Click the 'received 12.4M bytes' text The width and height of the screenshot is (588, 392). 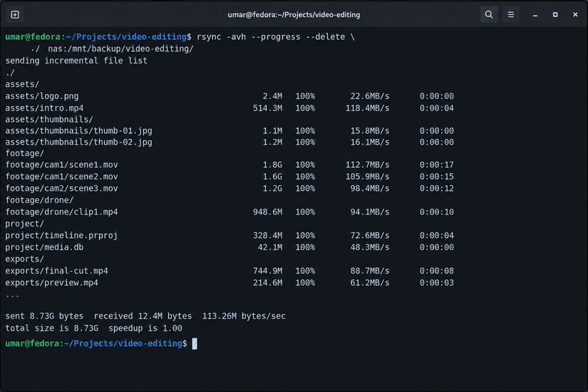143,316
